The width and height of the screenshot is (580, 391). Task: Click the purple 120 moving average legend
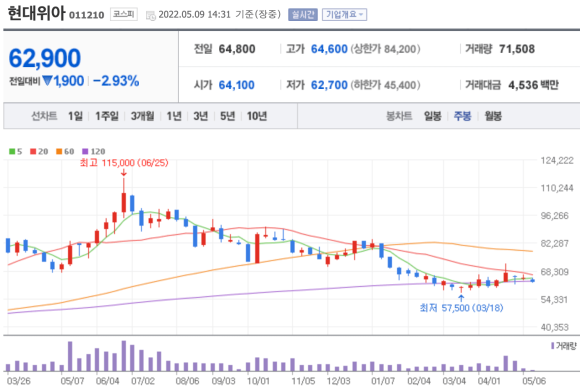coord(94,151)
